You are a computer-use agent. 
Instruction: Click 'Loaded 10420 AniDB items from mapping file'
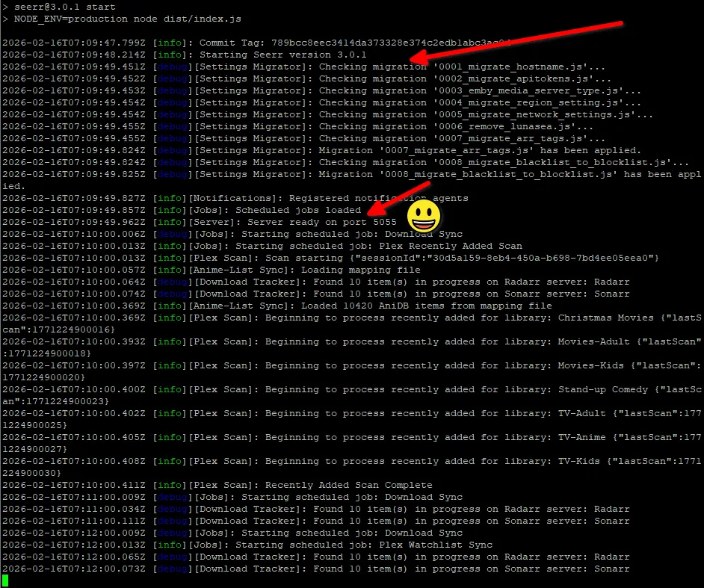427,306
